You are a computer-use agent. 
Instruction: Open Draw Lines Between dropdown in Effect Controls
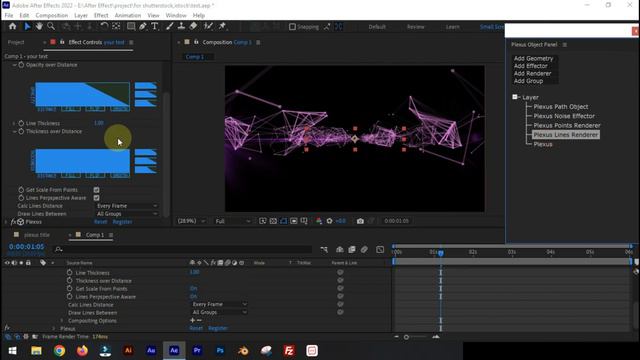[127, 214]
